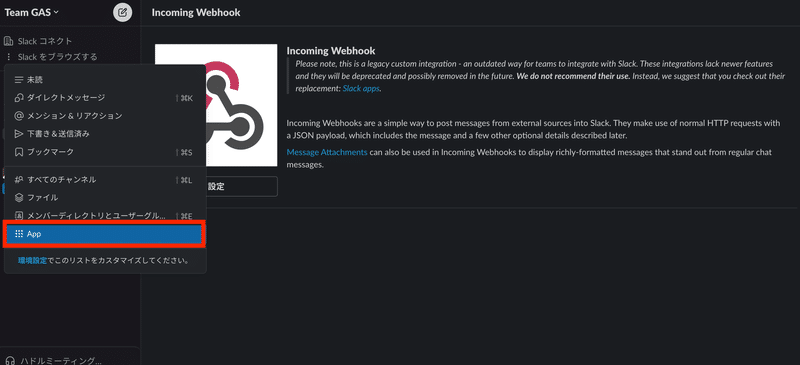The height and width of the screenshot is (365, 800).
Task: Click the 未読 lines icon
Action: 19,80
